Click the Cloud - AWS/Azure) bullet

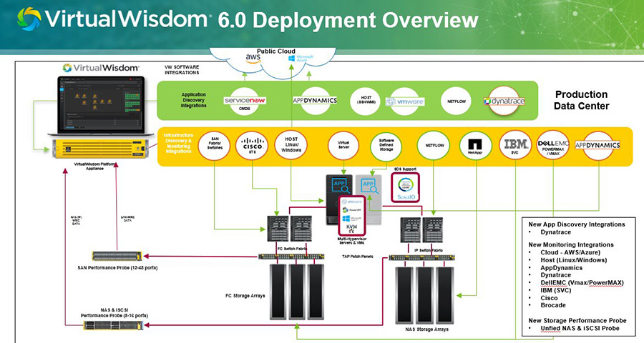tap(570, 252)
